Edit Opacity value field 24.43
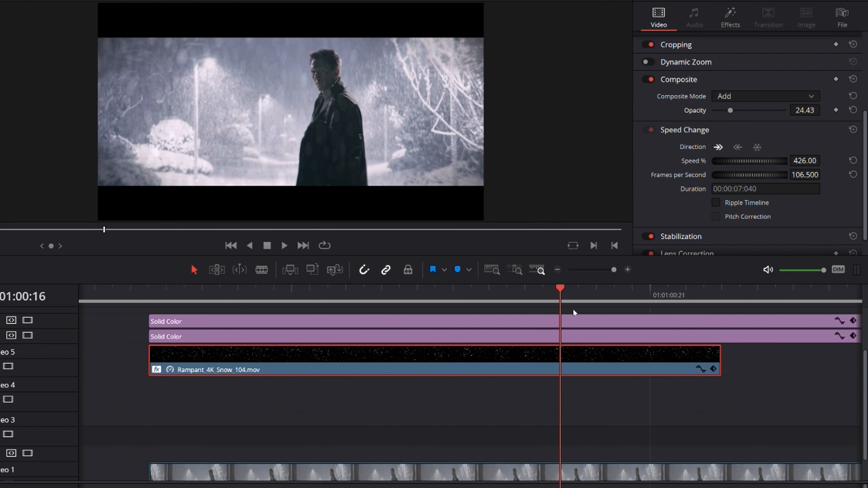Screen dimensions: 868x488 (x=805, y=110)
